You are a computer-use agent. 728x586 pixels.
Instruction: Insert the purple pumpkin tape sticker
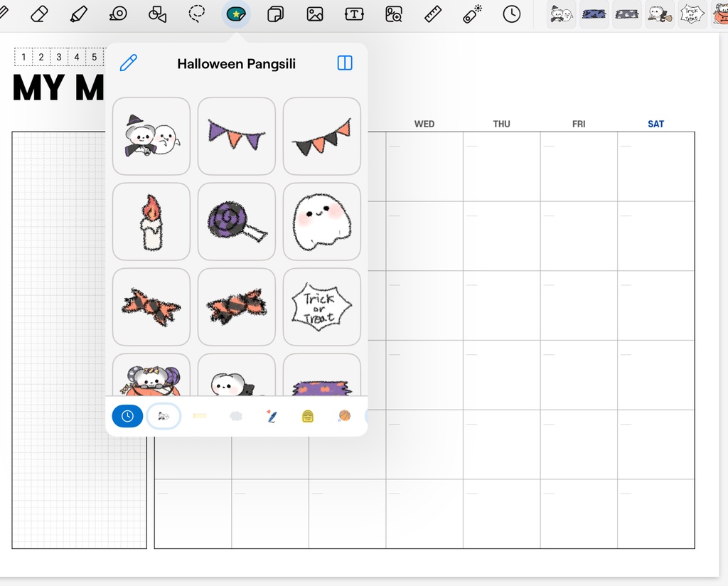tap(322, 375)
